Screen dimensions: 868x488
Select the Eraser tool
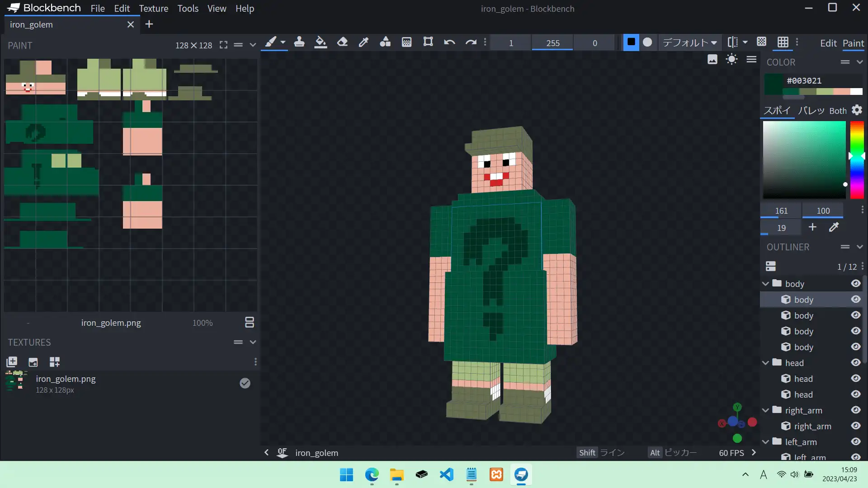point(342,42)
